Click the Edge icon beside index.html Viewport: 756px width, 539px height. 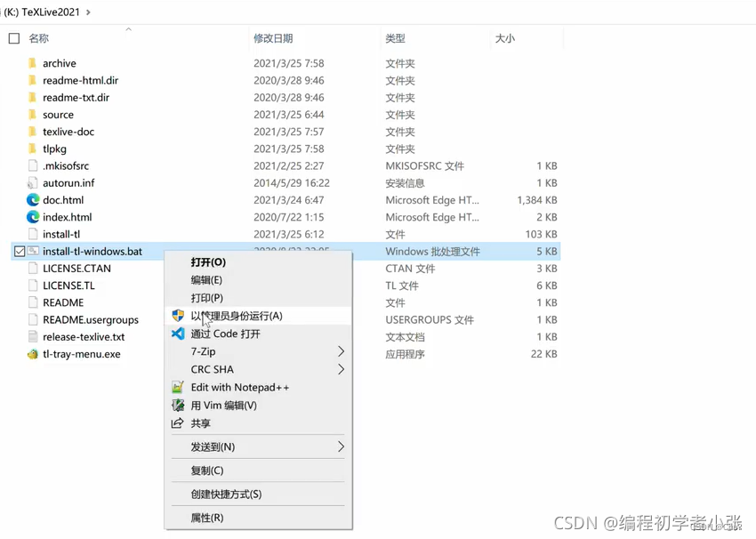click(x=33, y=217)
